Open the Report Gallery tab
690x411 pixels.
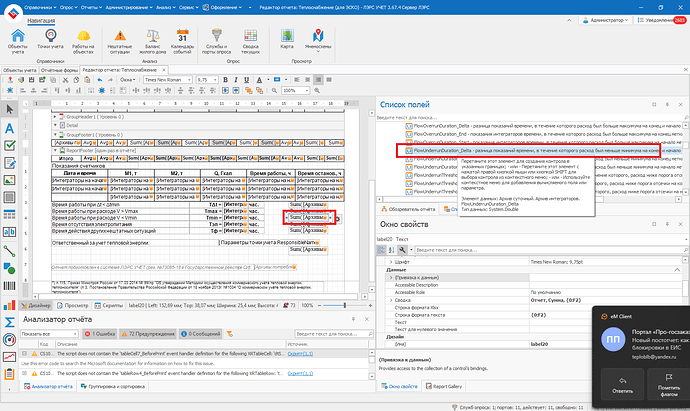444,386
